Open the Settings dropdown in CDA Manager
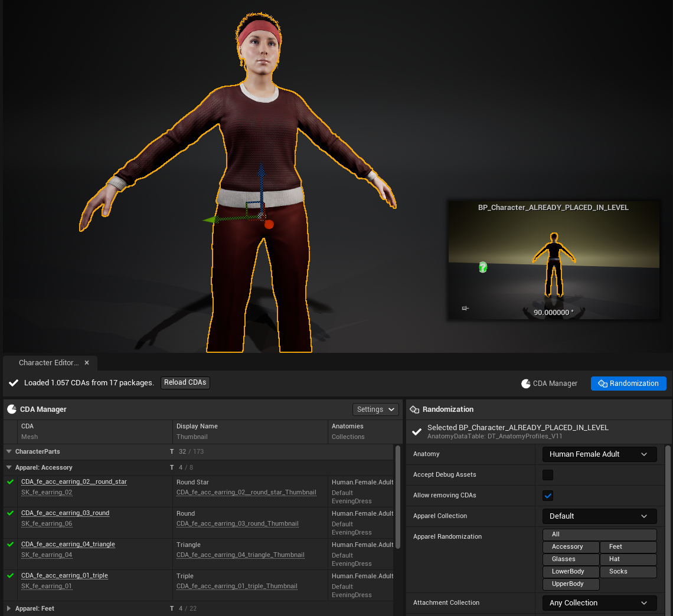Image resolution: width=673 pixels, height=616 pixels. 375,409
